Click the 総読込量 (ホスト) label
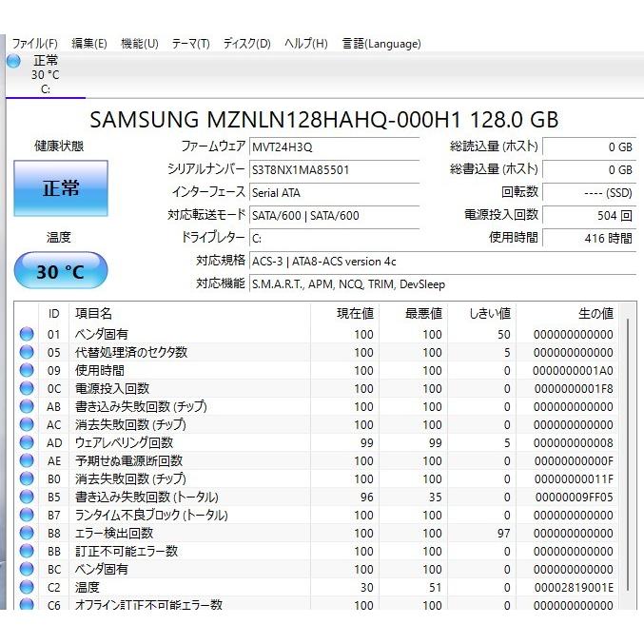This screenshot has width=644, height=644. 494,146
